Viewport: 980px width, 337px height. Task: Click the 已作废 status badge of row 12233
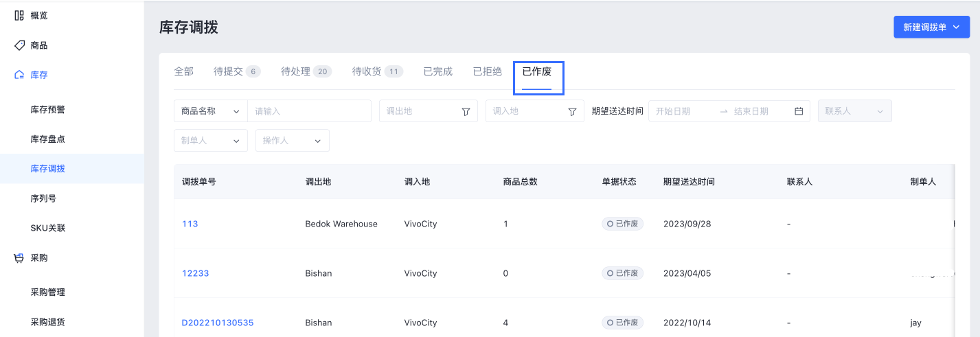click(623, 273)
